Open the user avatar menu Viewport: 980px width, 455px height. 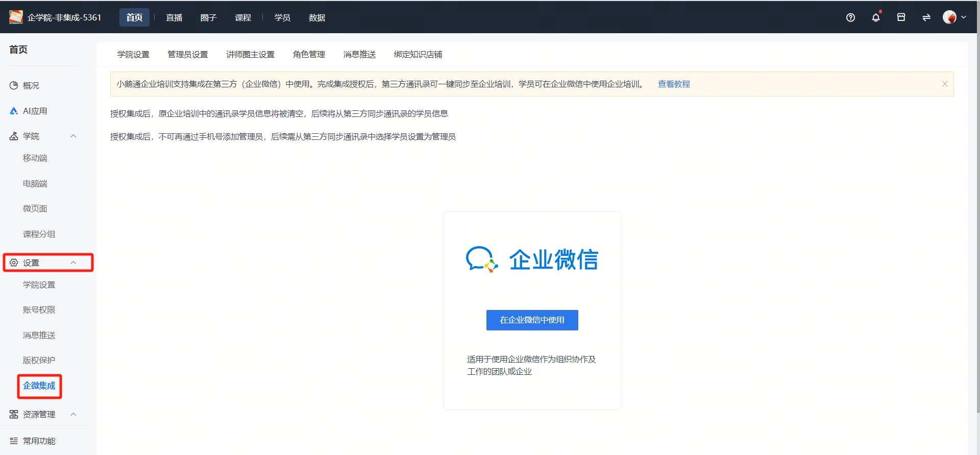(x=949, y=17)
